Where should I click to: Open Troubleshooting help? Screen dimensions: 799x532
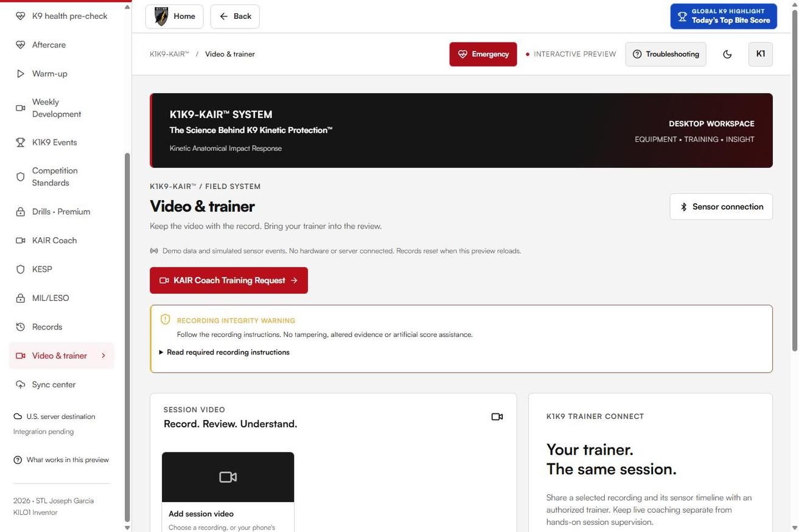[x=666, y=54]
